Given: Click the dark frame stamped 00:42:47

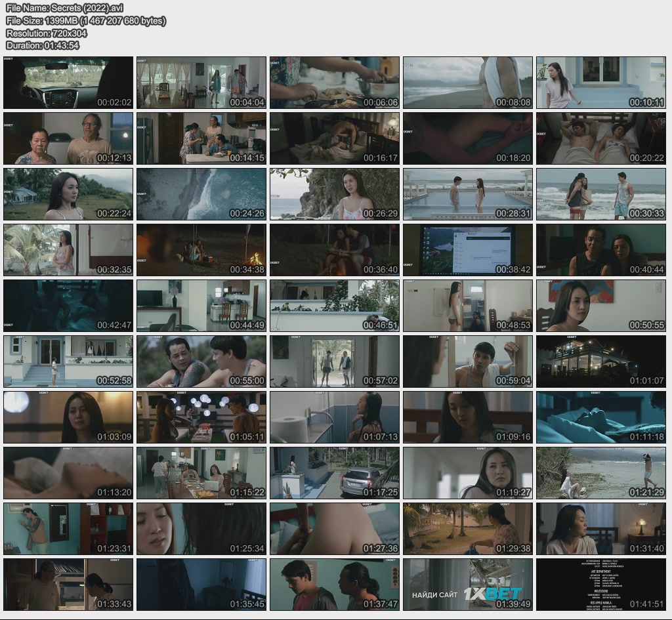Looking at the screenshot, I should [x=68, y=306].
